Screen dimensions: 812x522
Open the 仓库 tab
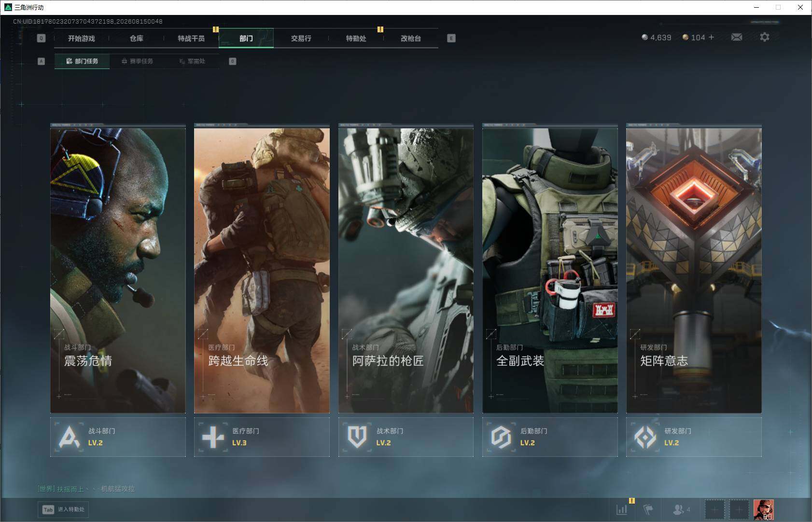[x=137, y=38]
